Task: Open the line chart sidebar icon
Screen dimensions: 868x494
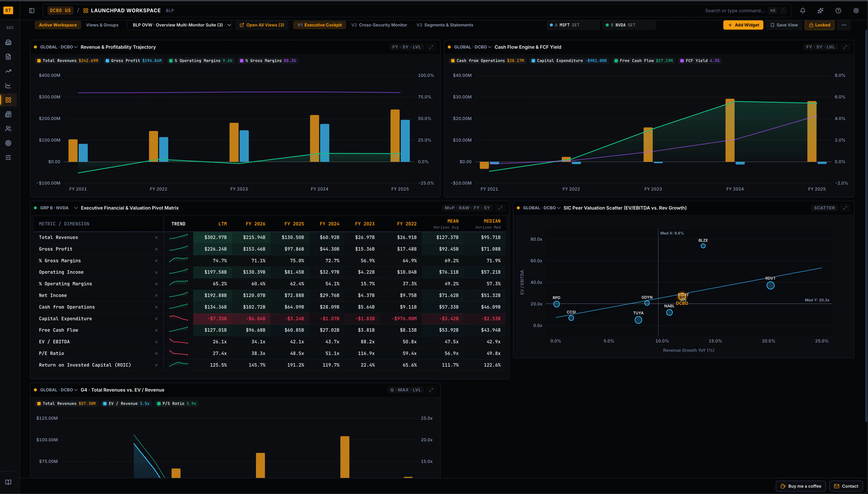Action: [8, 86]
